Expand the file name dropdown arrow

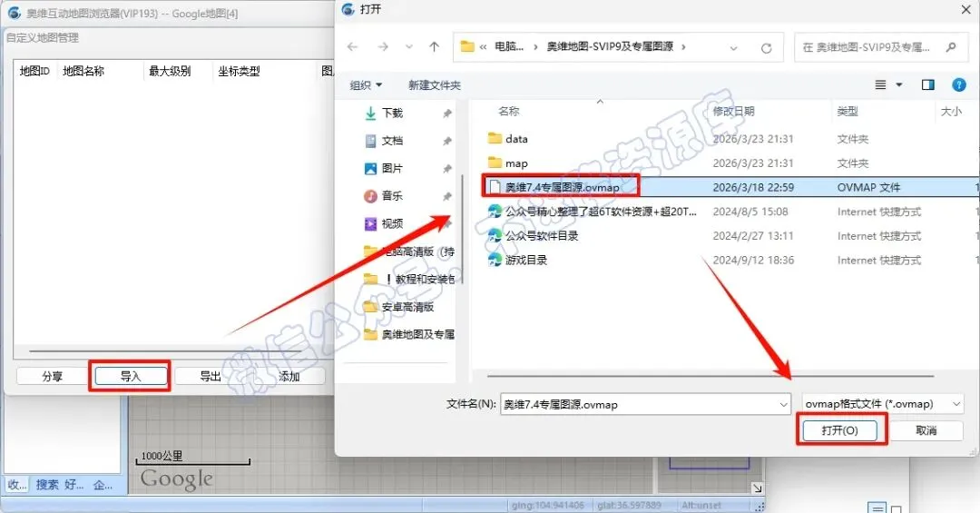pos(784,405)
